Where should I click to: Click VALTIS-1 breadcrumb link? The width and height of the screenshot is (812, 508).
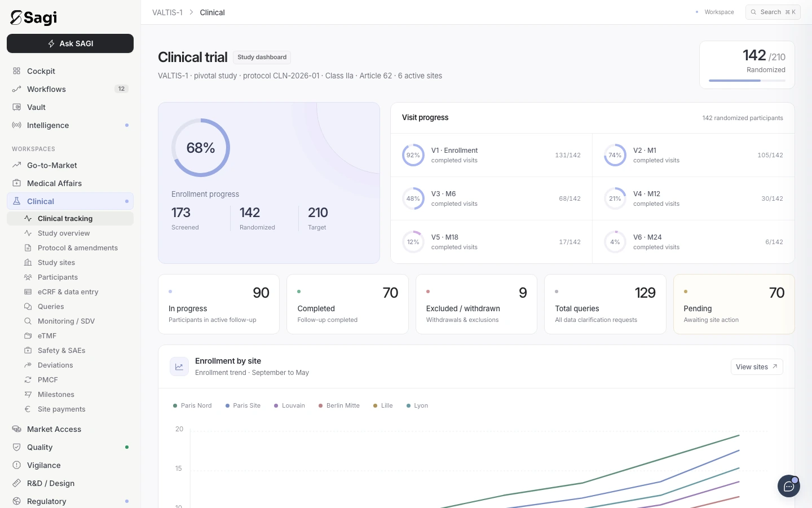coord(167,12)
